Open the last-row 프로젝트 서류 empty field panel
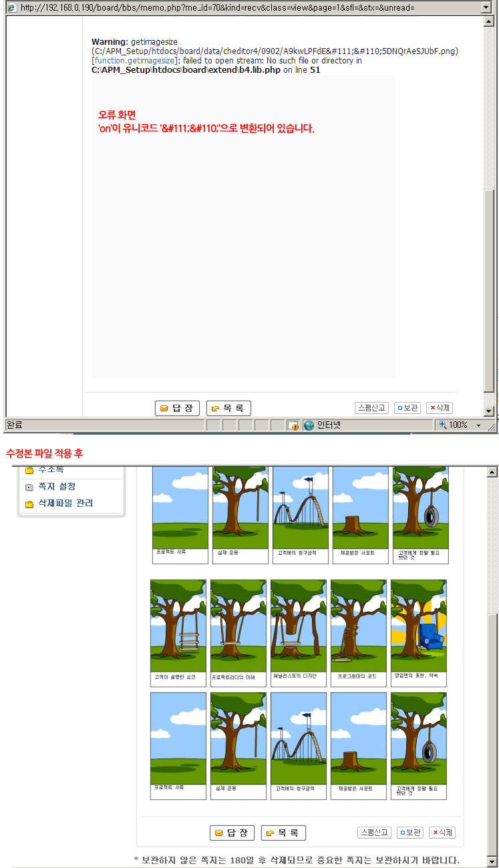 178,746
